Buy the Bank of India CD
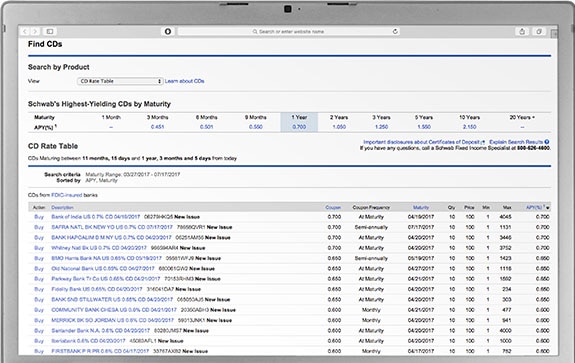This screenshot has height=363, width=575. click(39, 217)
